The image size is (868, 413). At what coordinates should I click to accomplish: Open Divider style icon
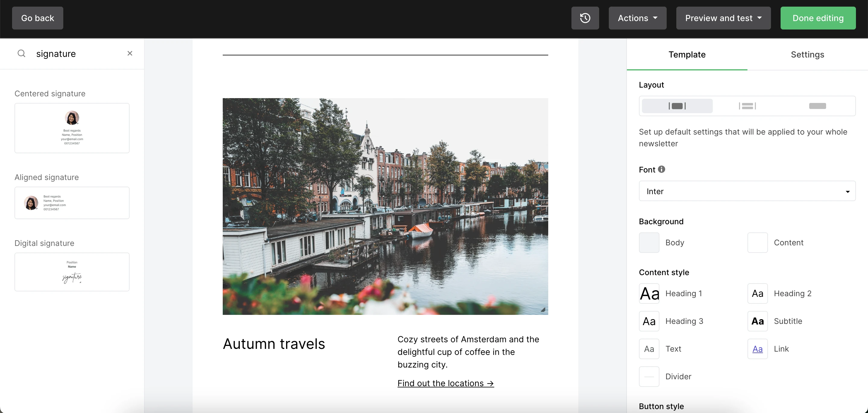pyautogui.click(x=649, y=377)
